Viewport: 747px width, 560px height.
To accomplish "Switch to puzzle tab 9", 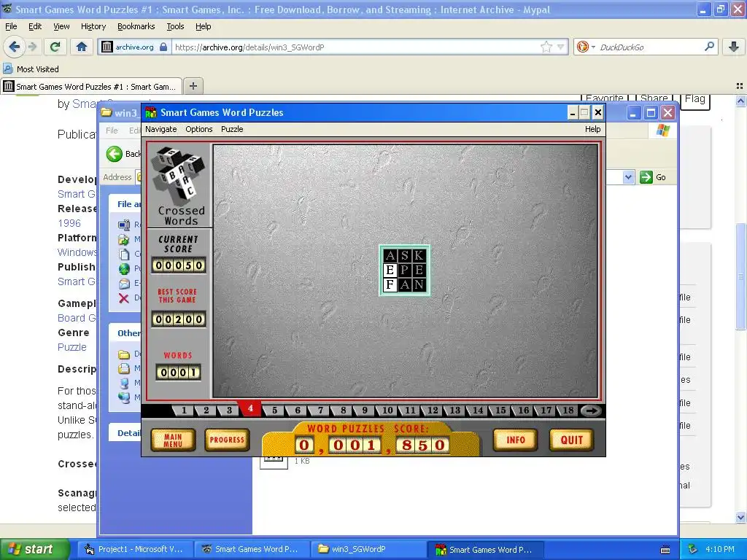I will (365, 411).
